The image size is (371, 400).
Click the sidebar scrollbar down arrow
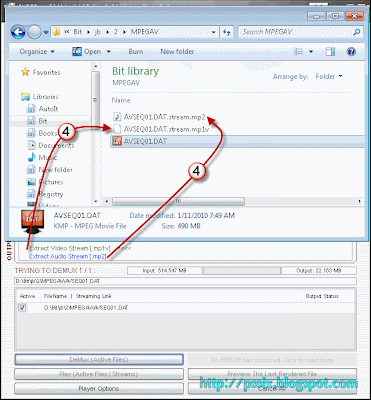pyautogui.click(x=96, y=201)
